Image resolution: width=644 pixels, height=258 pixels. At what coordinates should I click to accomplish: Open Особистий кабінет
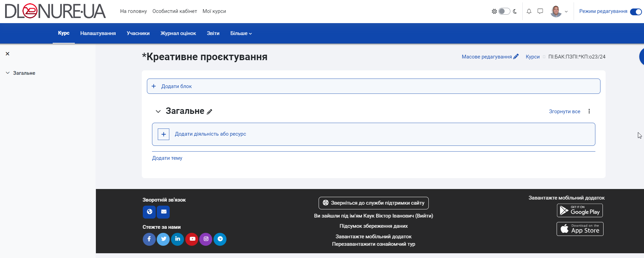pos(175,11)
